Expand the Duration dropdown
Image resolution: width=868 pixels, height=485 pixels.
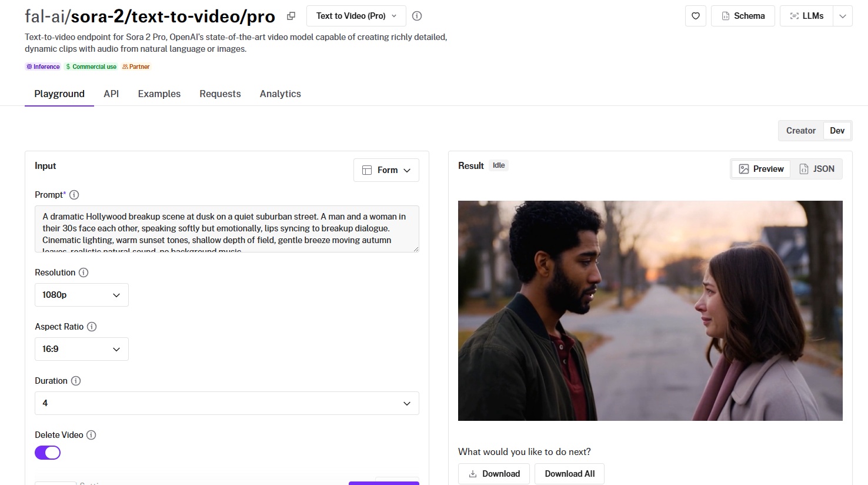(x=226, y=403)
